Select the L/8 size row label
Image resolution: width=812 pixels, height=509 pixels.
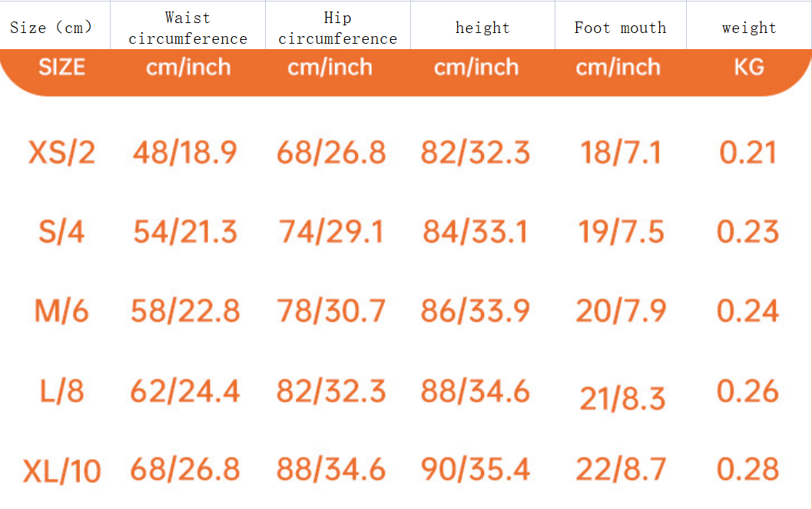pyautogui.click(x=61, y=392)
